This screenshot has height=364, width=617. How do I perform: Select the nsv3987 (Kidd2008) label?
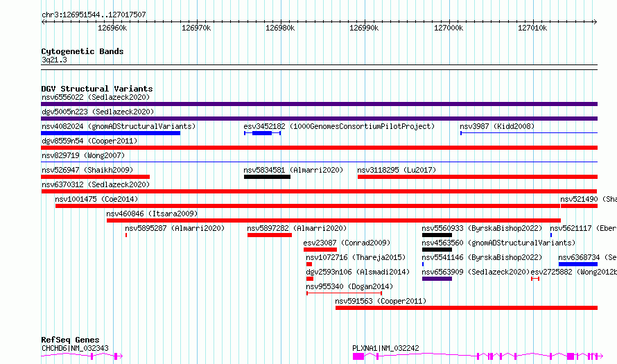coord(497,126)
